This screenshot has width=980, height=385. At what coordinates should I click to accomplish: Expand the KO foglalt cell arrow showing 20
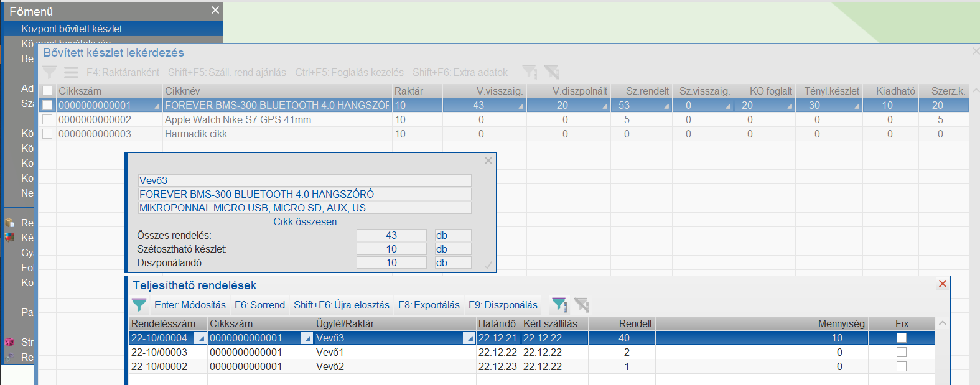[790, 106]
